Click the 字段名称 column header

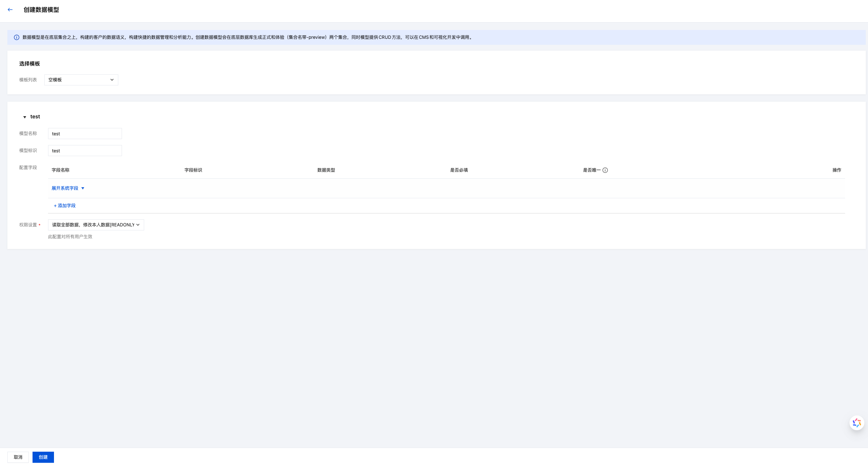point(61,170)
